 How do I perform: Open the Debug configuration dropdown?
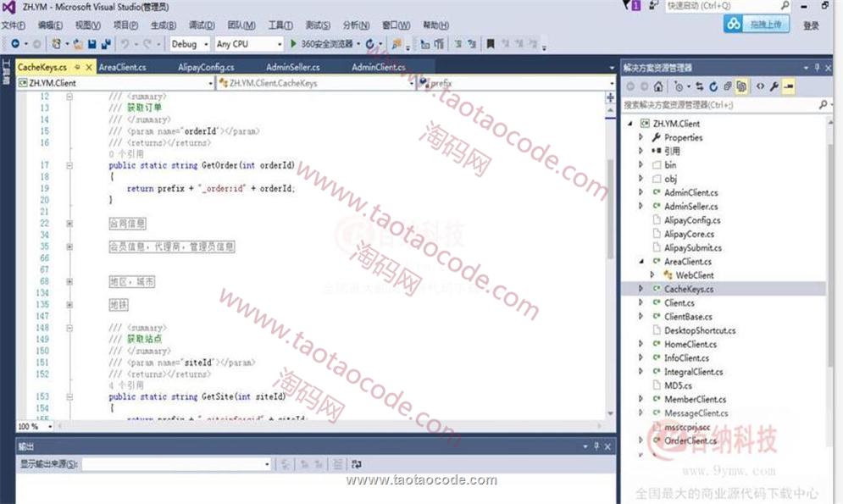tap(190, 44)
